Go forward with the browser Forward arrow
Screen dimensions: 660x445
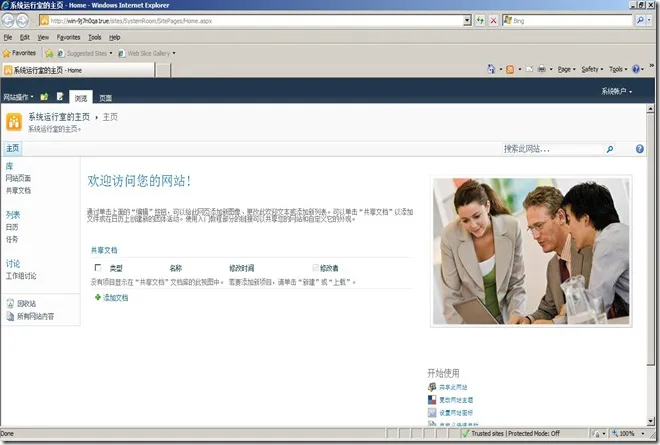(x=22, y=20)
